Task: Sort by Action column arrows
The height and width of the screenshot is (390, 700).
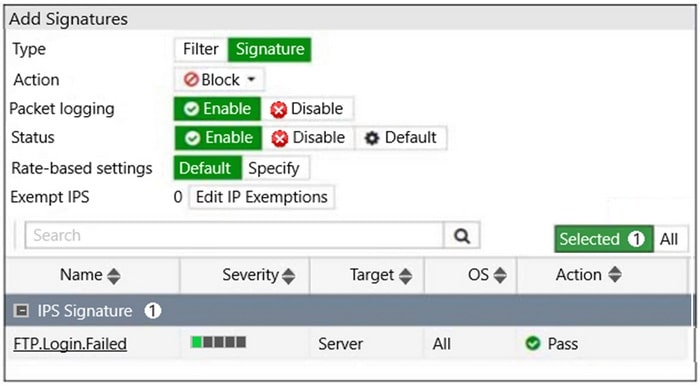Action: tap(615, 274)
